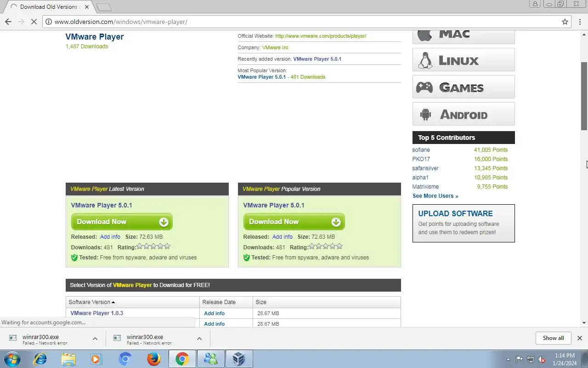Open the Android software category
588x368 pixels.
pos(464,114)
